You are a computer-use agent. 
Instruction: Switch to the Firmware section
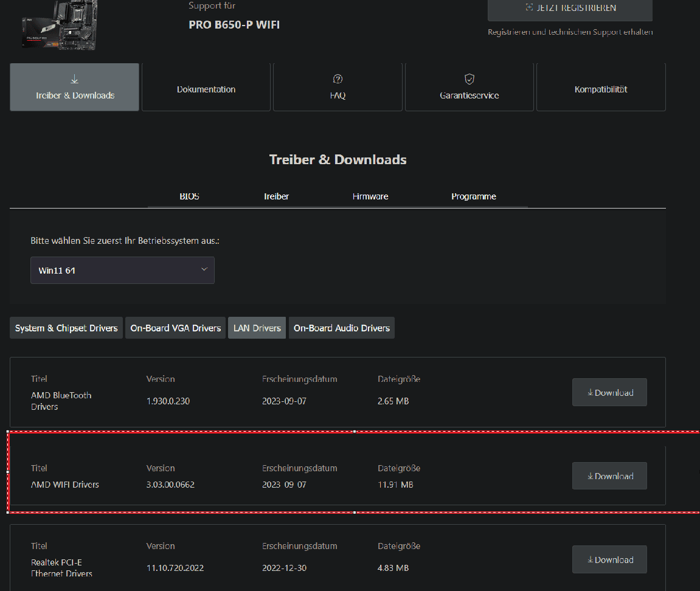click(x=370, y=196)
